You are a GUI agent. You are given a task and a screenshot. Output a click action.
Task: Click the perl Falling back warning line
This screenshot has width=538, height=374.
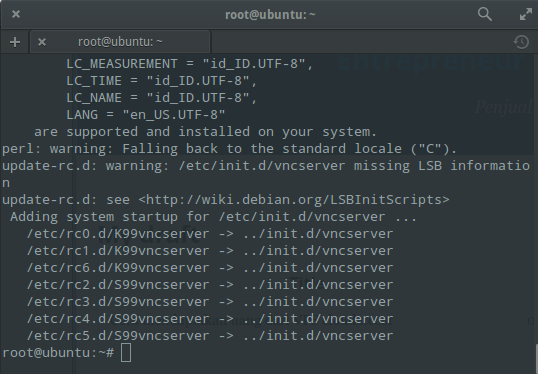[x=230, y=149]
